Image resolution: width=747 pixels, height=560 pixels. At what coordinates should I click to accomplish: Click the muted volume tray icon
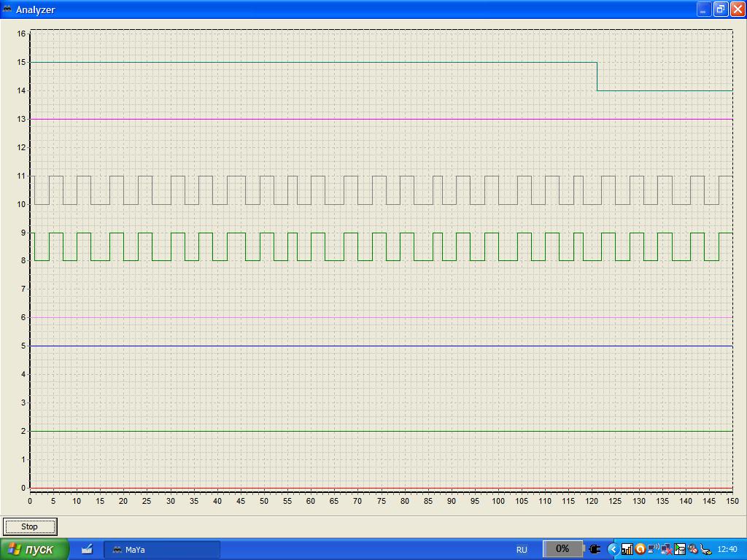pyautogui.click(x=693, y=550)
